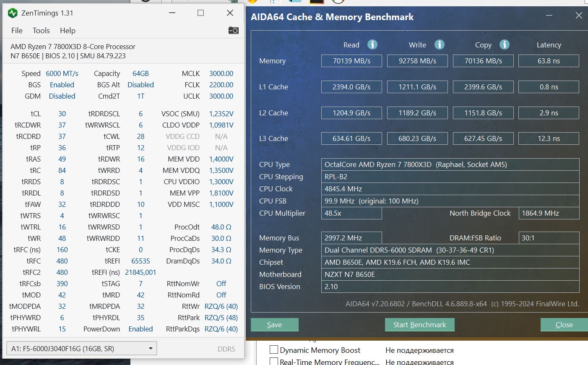Click the MEM VPP value 1,8100V
Image resolution: width=588 pixels, height=365 pixels.
coord(221,193)
